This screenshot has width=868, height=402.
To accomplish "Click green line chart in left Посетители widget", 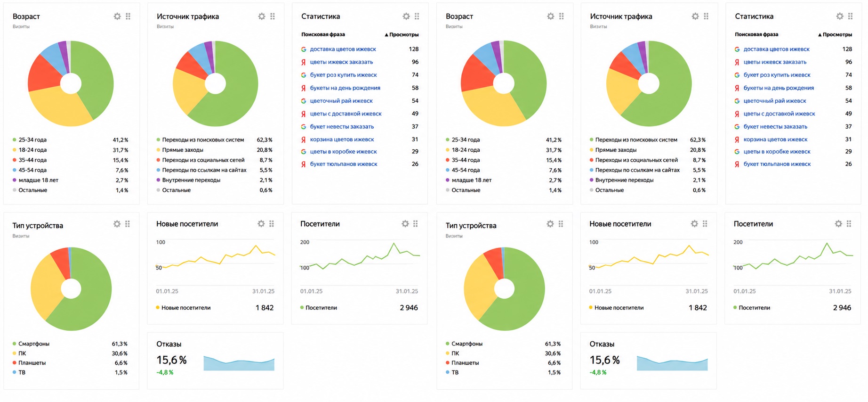I will tap(360, 256).
